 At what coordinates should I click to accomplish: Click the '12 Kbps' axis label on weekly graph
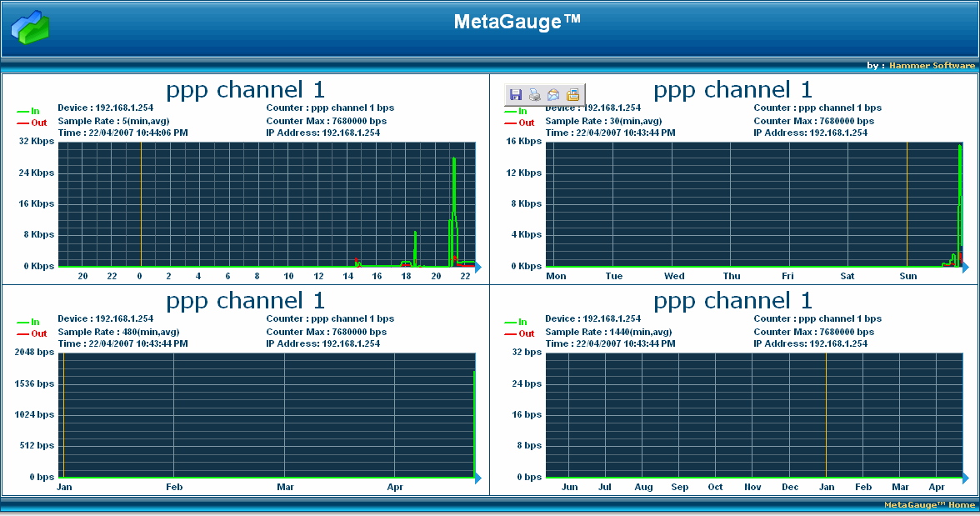[523, 173]
